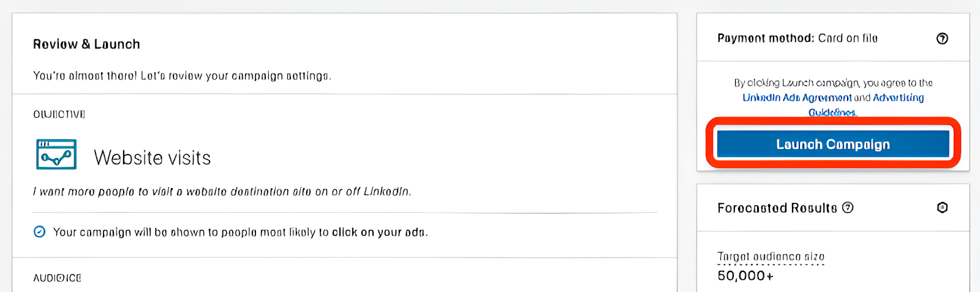Click the objective description about website visits
This screenshot has width=980, height=292.
[x=222, y=191]
